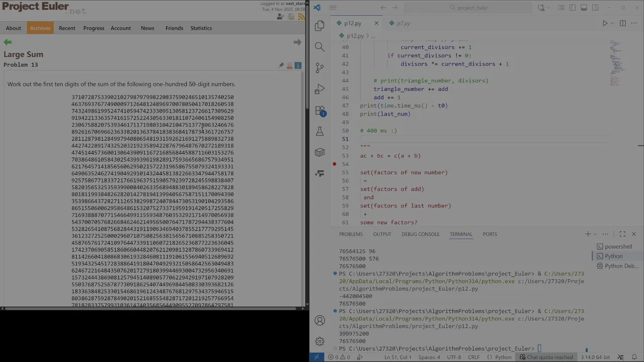Switch to the DEBUG CONSOLE tab

point(420,234)
